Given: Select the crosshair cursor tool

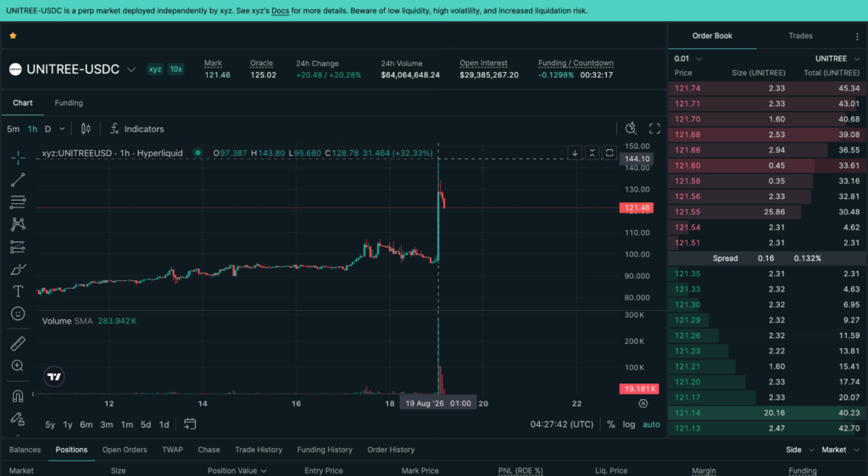Looking at the screenshot, I should click(18, 158).
